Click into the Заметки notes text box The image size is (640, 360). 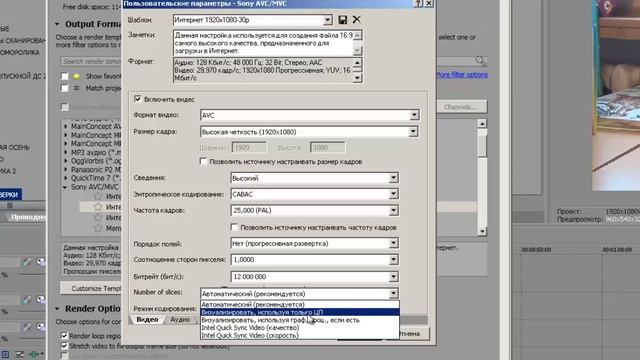pyautogui.click(x=263, y=43)
